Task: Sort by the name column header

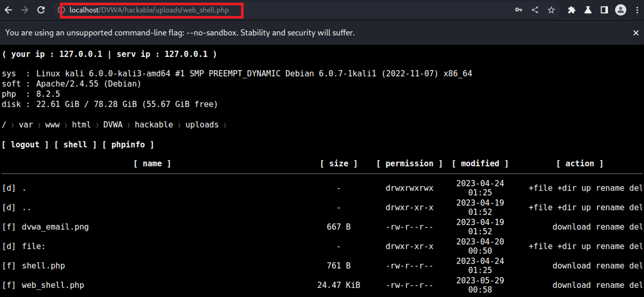Action: coord(152,163)
